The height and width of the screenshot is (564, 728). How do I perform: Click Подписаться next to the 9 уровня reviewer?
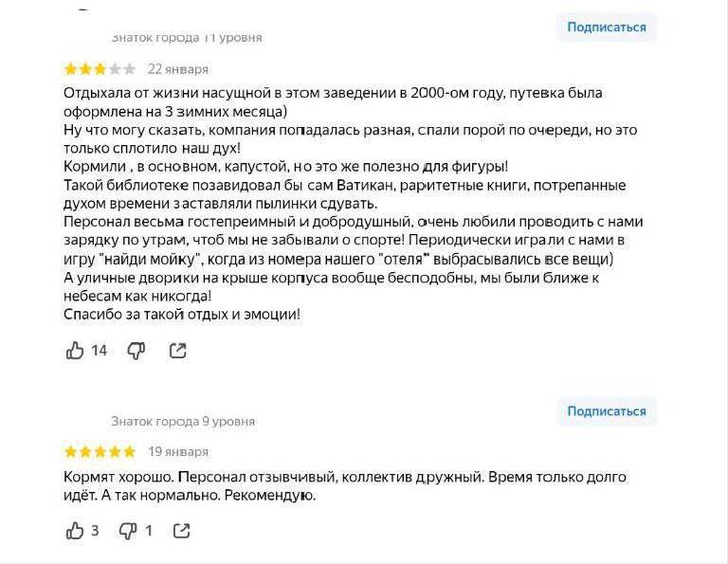(607, 411)
